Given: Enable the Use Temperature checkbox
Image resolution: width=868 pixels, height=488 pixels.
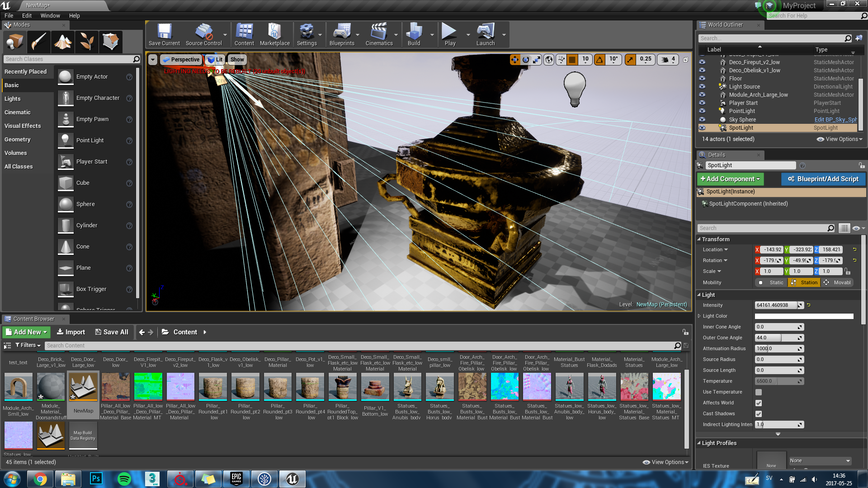Looking at the screenshot, I should [759, 392].
